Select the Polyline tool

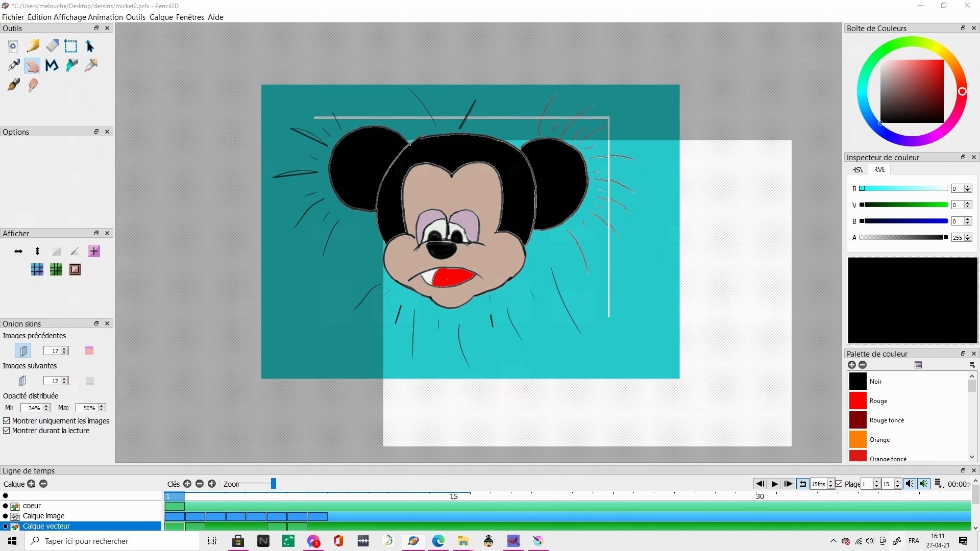pyautogui.click(x=52, y=65)
